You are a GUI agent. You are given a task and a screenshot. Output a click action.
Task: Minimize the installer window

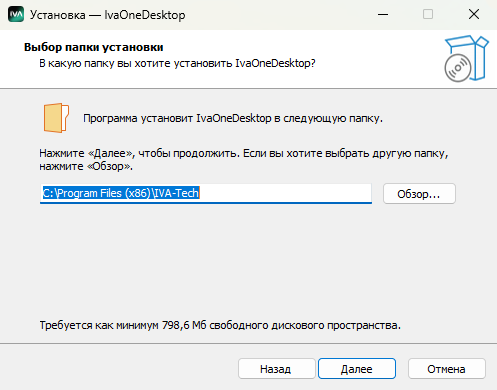[x=383, y=15]
